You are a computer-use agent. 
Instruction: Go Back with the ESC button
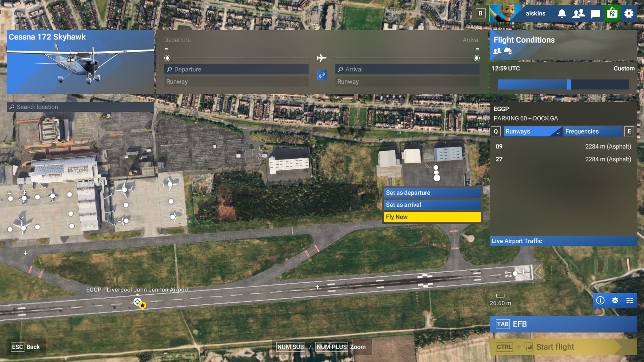click(26, 347)
